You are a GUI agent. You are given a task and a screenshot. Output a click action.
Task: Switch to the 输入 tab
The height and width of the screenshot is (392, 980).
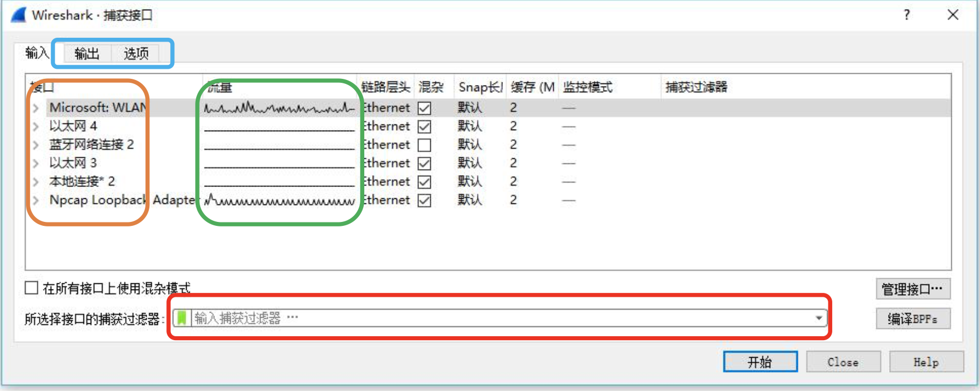pos(37,53)
